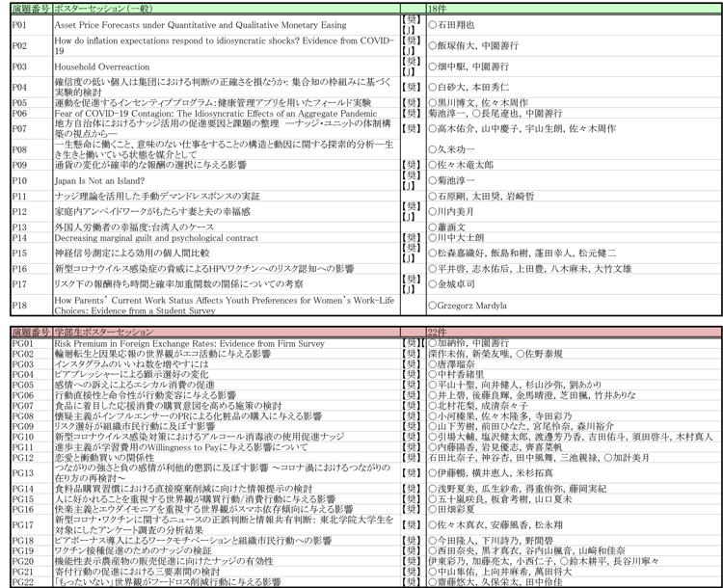The height and width of the screenshot is (588, 723).
Task: Click the P06 number cell
Action: coord(32,113)
